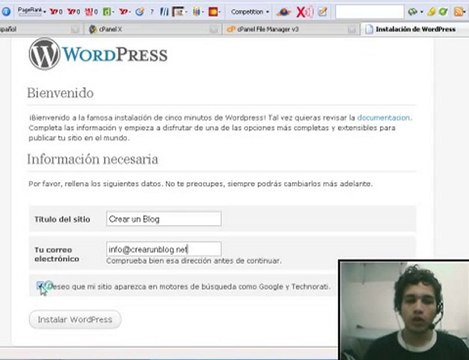Image resolution: width=469 pixels, height=360 pixels.
Task: Click the green circular refresh icon
Action: pos(443,12)
